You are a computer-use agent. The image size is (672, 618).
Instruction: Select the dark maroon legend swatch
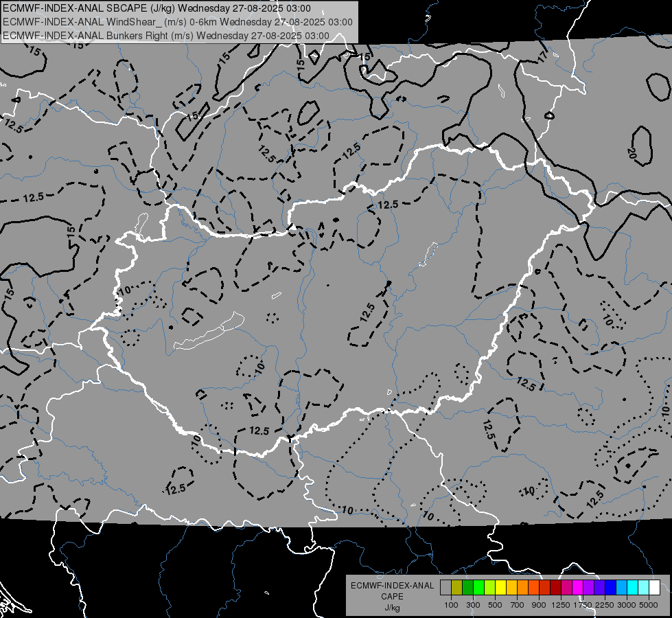coord(555,588)
